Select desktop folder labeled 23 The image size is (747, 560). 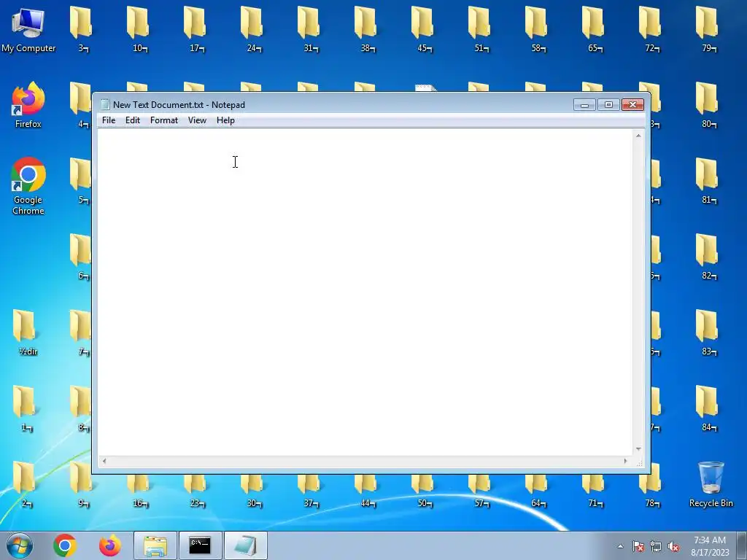click(196, 491)
